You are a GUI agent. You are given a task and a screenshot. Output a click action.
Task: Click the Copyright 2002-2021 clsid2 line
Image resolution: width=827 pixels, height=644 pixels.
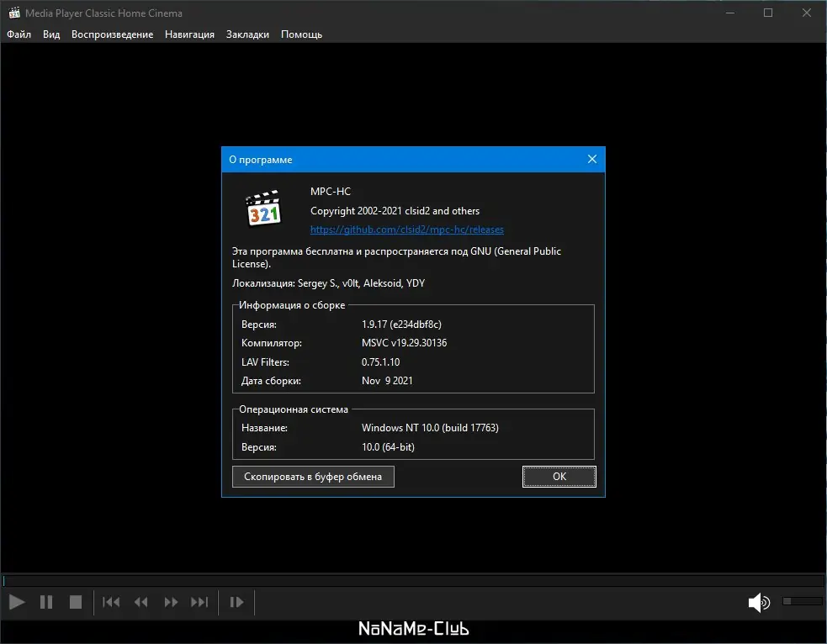pyautogui.click(x=395, y=211)
